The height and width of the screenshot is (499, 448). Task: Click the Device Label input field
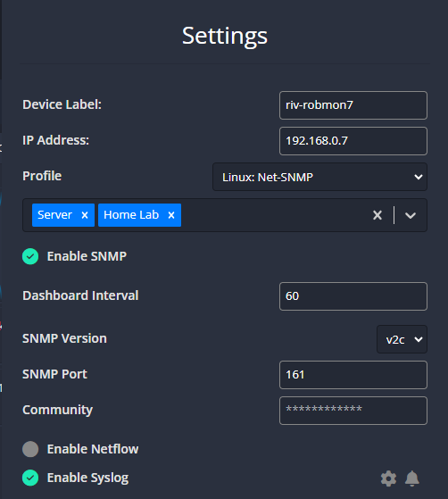(353, 105)
